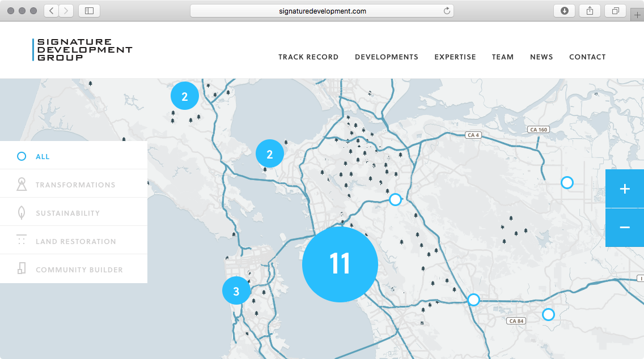Zoom in the map with plus button

coord(625,189)
